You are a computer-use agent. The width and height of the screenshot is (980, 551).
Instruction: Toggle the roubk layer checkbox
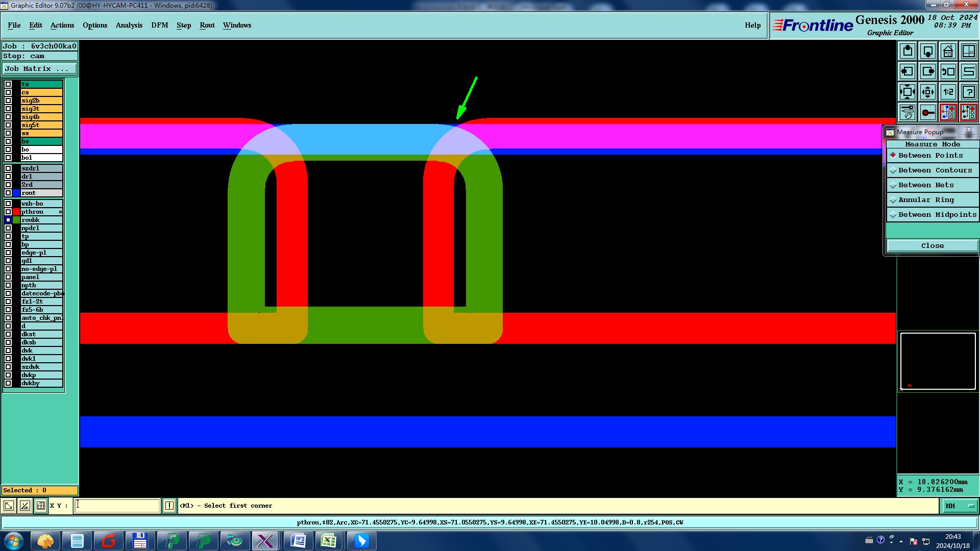click(x=8, y=220)
